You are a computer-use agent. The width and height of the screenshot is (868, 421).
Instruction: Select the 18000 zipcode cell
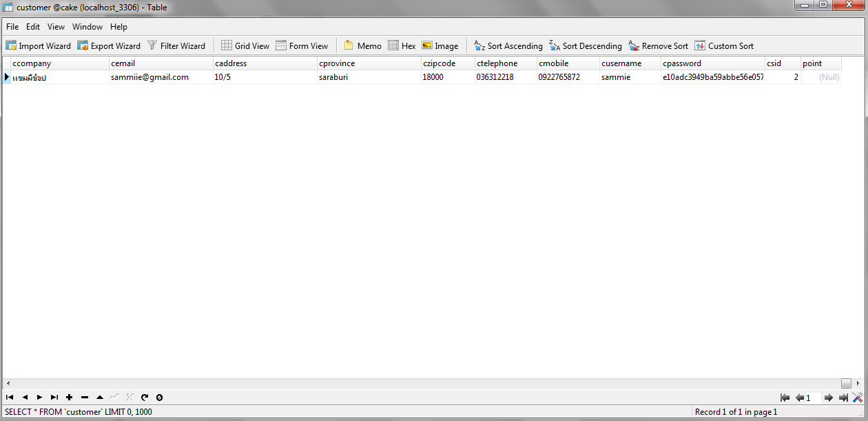448,77
